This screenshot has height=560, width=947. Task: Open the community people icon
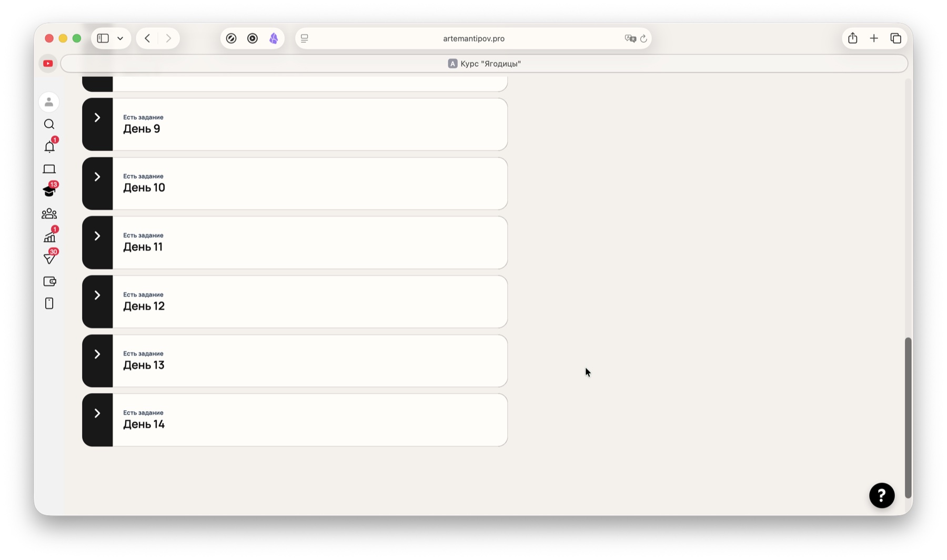(49, 213)
